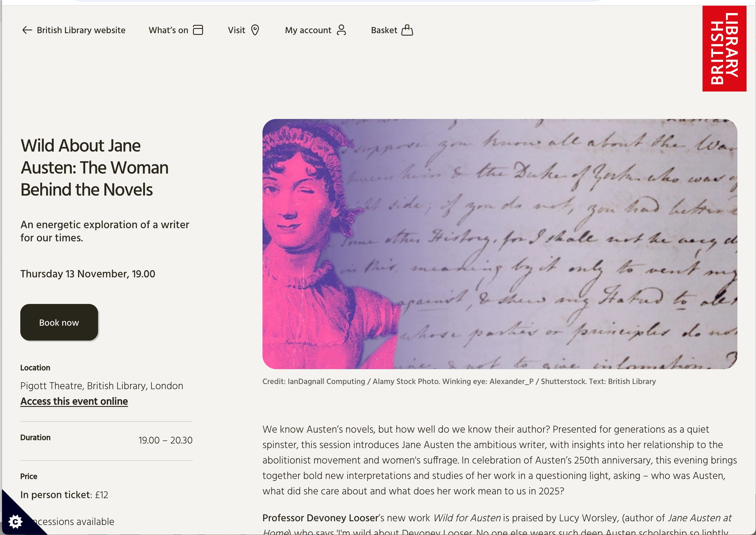Image resolution: width=756 pixels, height=535 pixels.
Task: Click the Visit location pin icon
Action: click(255, 30)
